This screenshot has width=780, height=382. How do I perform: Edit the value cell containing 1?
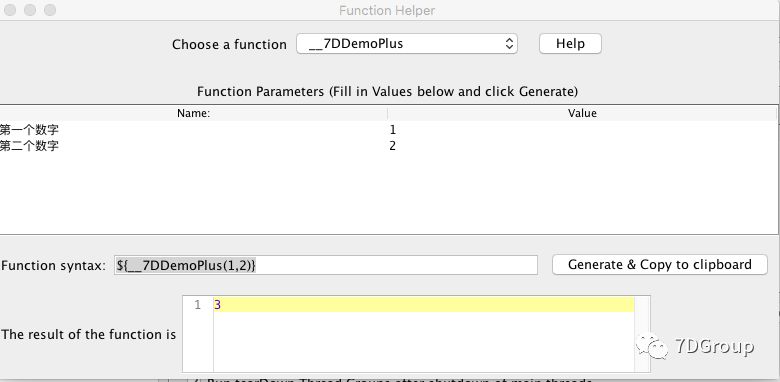(582, 130)
